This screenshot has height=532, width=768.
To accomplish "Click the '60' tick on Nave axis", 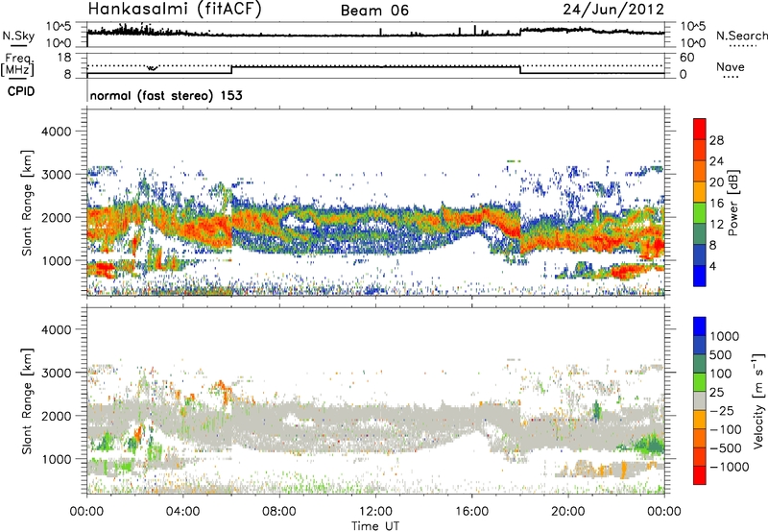I will [686, 58].
